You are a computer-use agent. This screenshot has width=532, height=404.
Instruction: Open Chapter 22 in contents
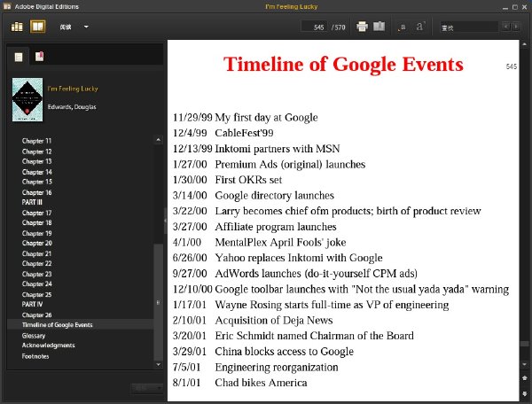coord(36,264)
